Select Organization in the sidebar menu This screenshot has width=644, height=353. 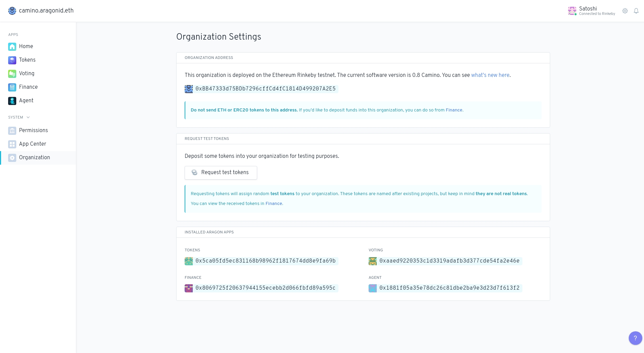click(35, 158)
